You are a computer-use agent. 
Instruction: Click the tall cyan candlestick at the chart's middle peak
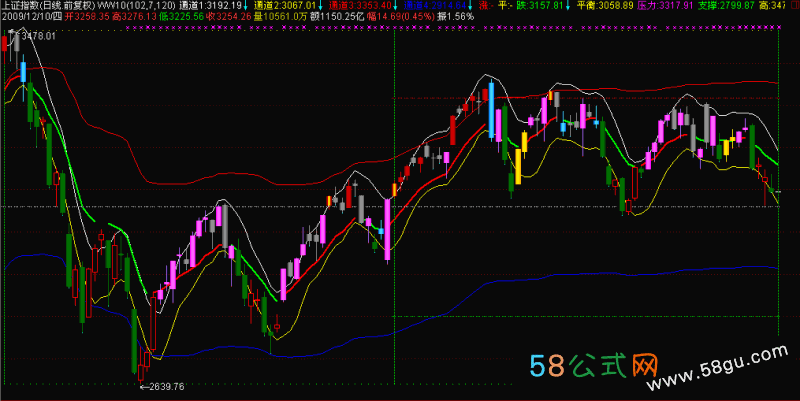(x=491, y=110)
